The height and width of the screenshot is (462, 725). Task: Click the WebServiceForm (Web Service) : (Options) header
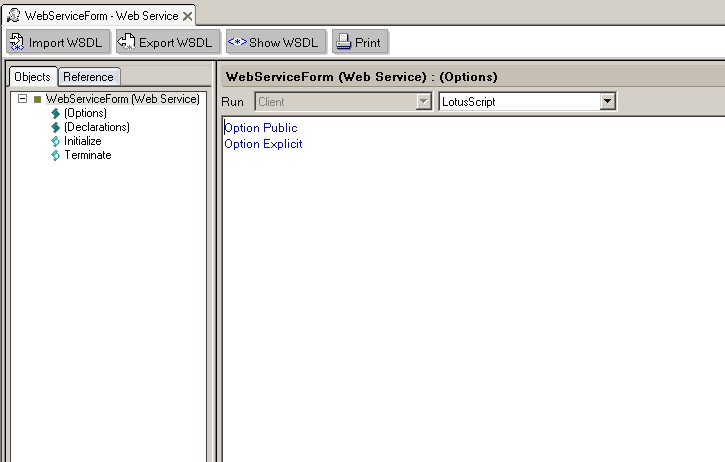(x=362, y=77)
